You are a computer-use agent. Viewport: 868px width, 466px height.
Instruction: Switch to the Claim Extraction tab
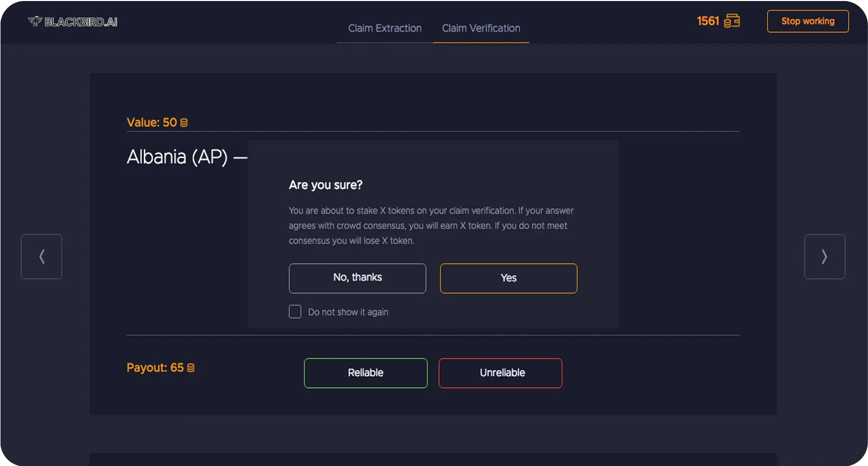[385, 28]
